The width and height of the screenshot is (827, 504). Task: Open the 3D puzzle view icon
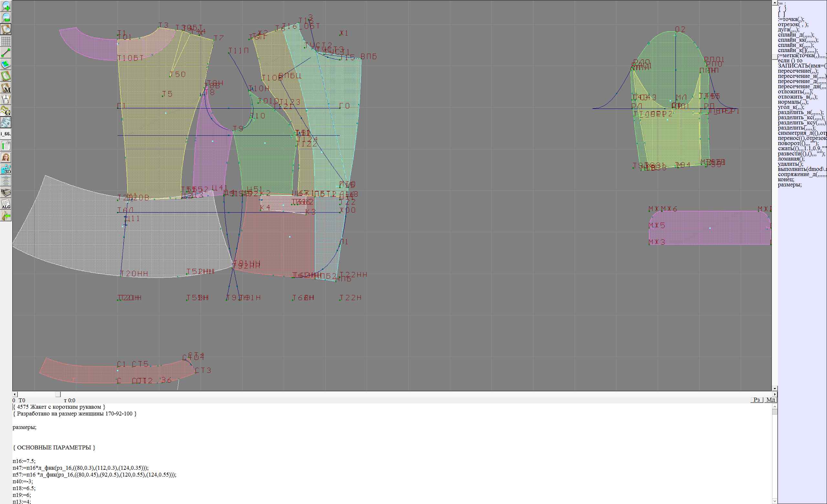(x=6, y=169)
